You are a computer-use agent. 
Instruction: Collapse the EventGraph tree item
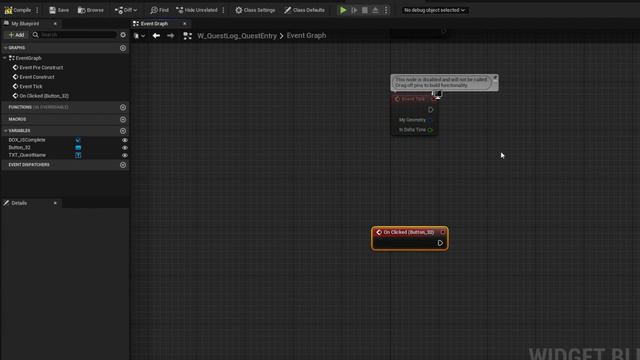coord(5,58)
